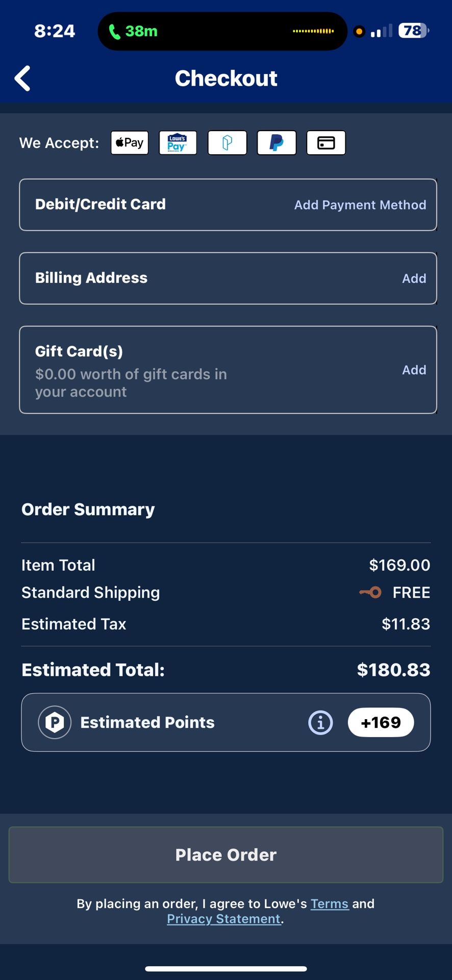Screen dimensions: 452x980
Task: Tap the +169 points badge
Action: click(x=381, y=722)
